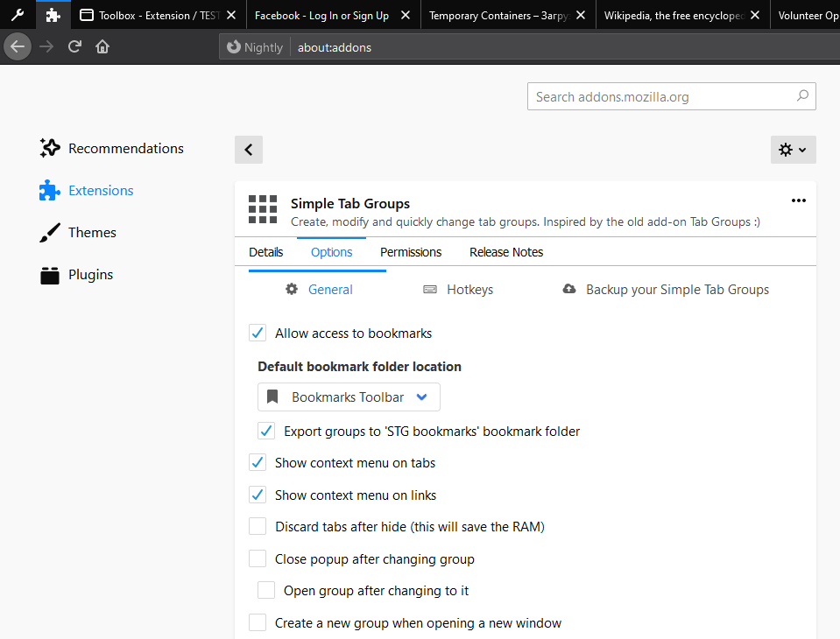Close the Facebook Log In tab
Viewport: 840px width, 639px height.
(x=406, y=15)
